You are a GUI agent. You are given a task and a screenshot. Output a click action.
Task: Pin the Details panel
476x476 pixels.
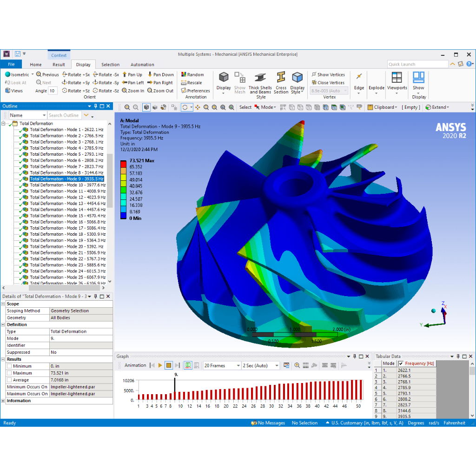coord(96,296)
